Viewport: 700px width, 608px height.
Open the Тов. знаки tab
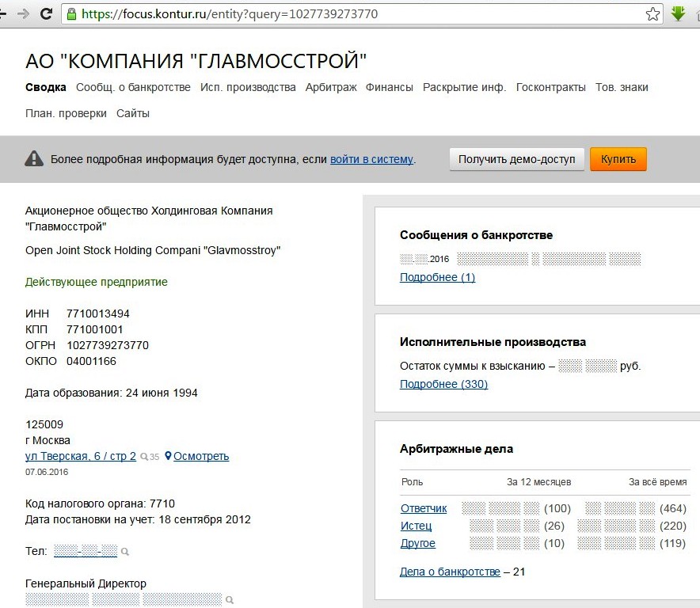pos(622,88)
